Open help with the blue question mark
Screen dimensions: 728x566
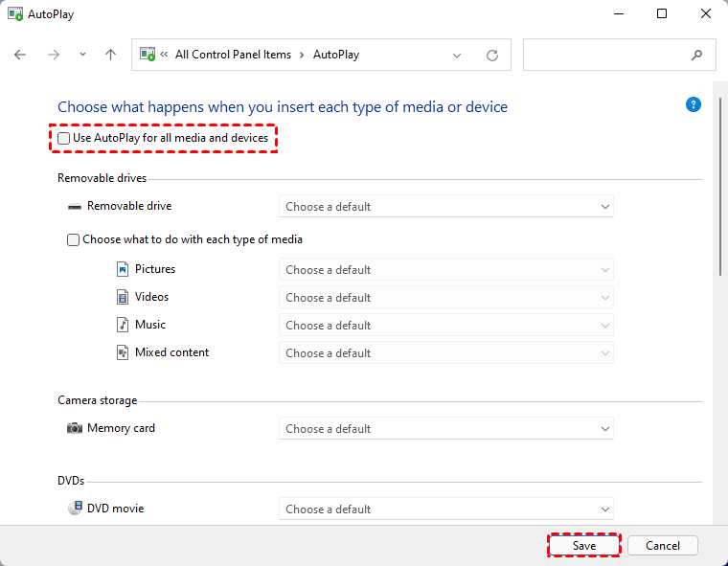[x=694, y=104]
